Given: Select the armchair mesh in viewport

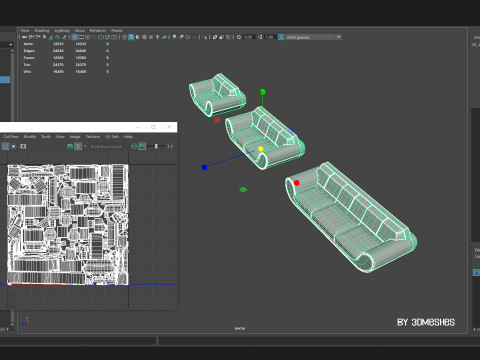Looking at the screenshot, I should coord(217,95).
